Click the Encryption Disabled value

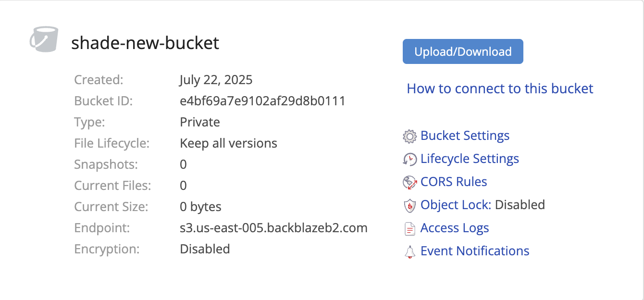click(205, 249)
